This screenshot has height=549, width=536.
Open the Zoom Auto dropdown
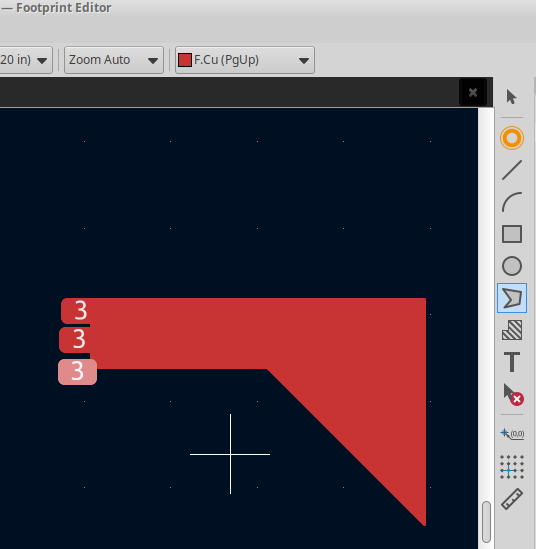[x=114, y=60]
